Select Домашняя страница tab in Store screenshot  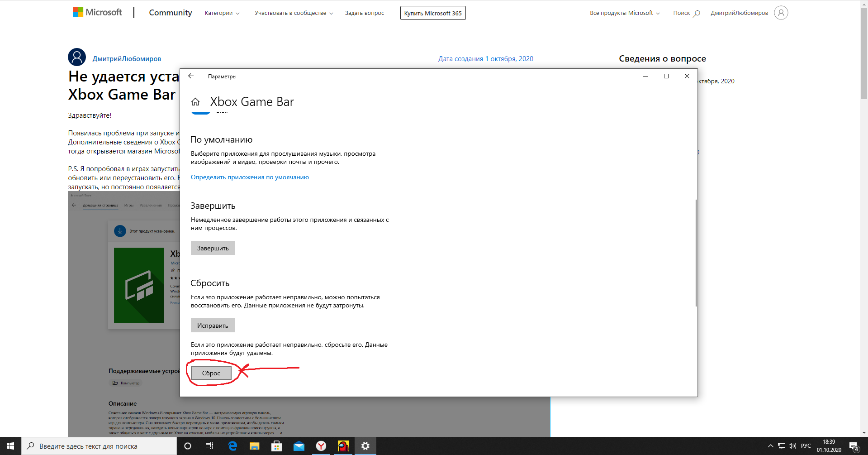tap(100, 206)
